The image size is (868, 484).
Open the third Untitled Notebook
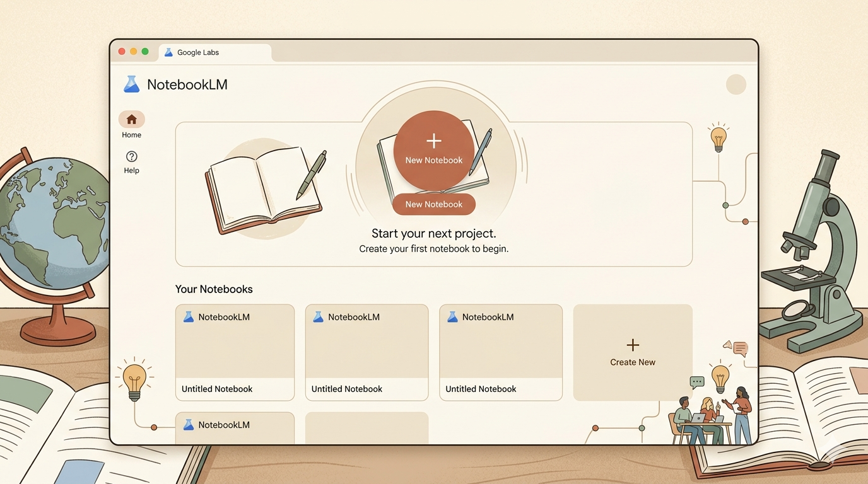click(500, 352)
